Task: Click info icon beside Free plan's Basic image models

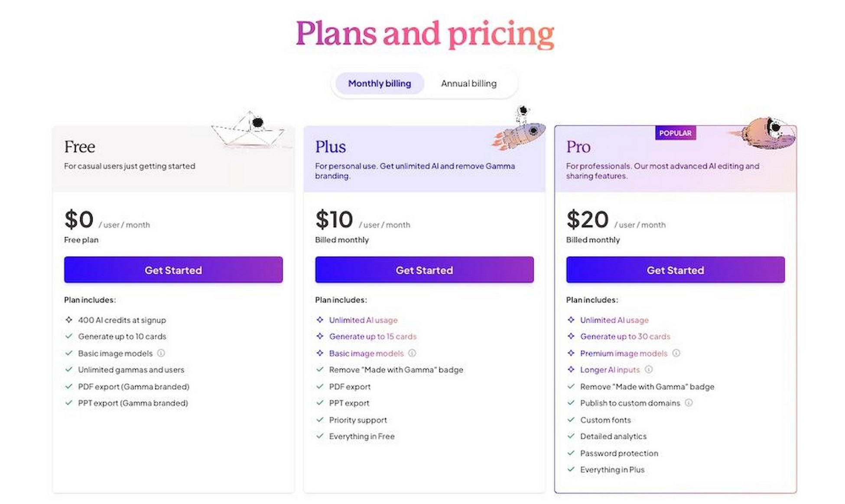Action: tap(161, 353)
